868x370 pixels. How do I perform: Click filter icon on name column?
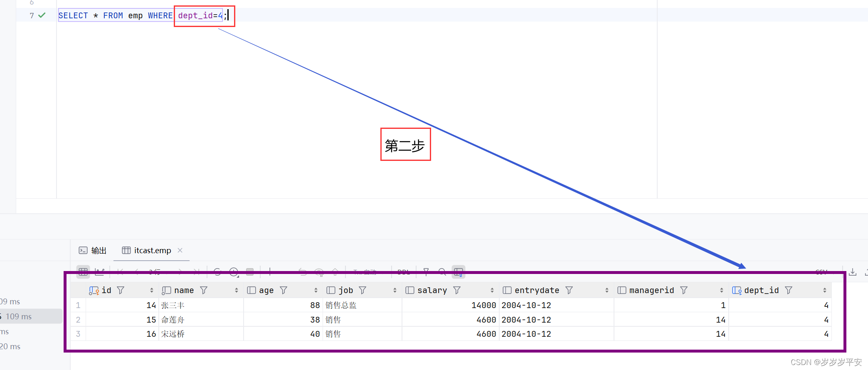pos(204,290)
